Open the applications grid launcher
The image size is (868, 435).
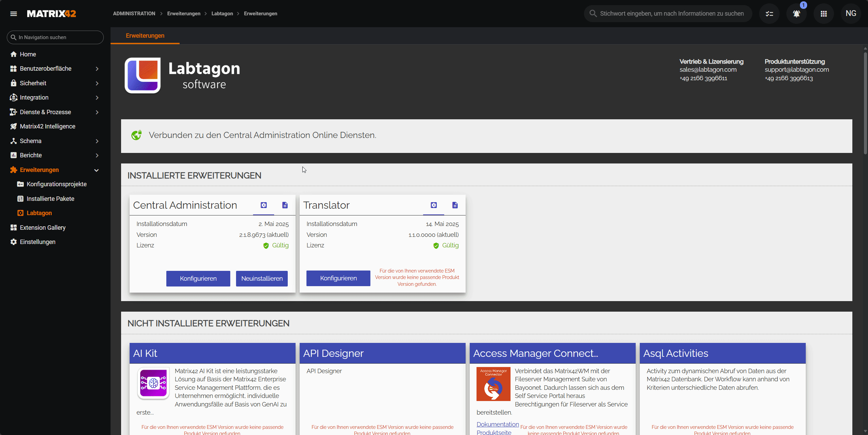[x=823, y=14]
